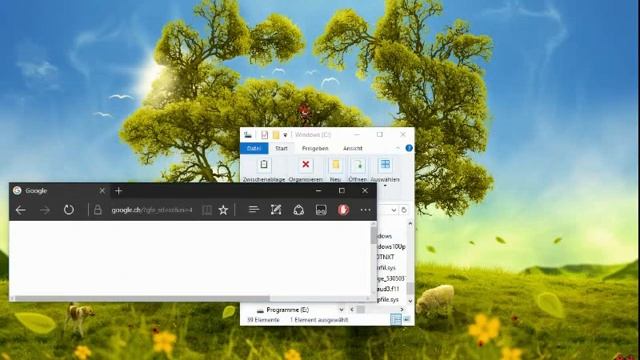Open Organisieren group with red X
Screen dimensions: 640x360
click(305, 170)
